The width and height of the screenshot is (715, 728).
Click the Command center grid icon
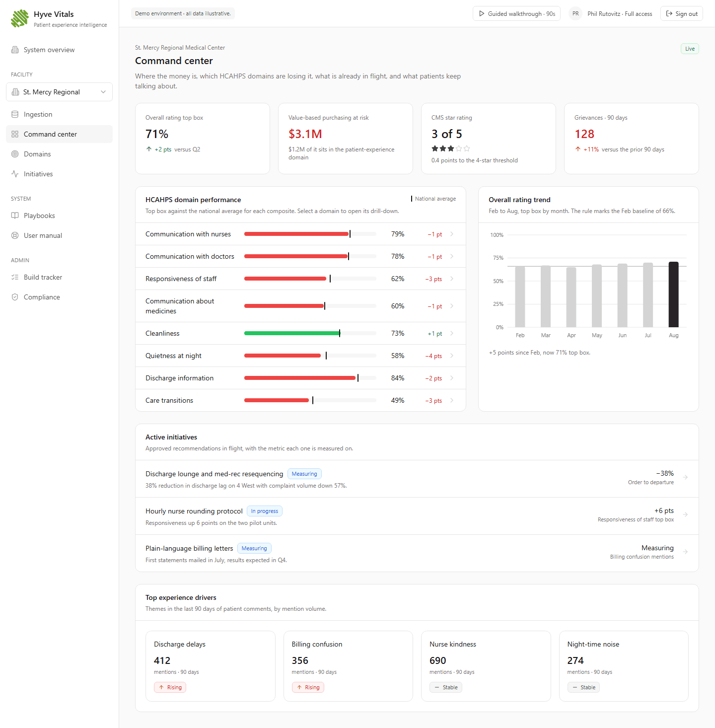(x=15, y=134)
